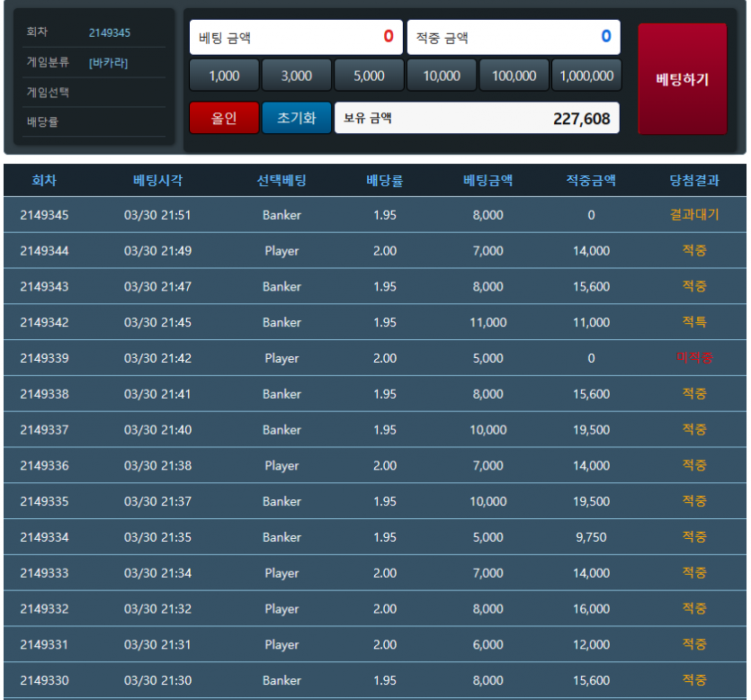Click bet time 03/30 21:42
Screen dimensions: 751x700
click(x=157, y=358)
